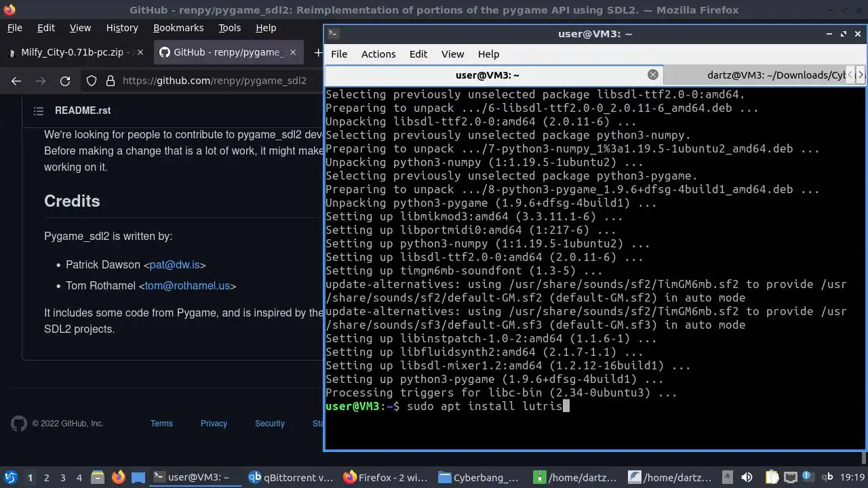Switch to workspace 3
This screenshot has height=488, width=868.
pos(62,477)
